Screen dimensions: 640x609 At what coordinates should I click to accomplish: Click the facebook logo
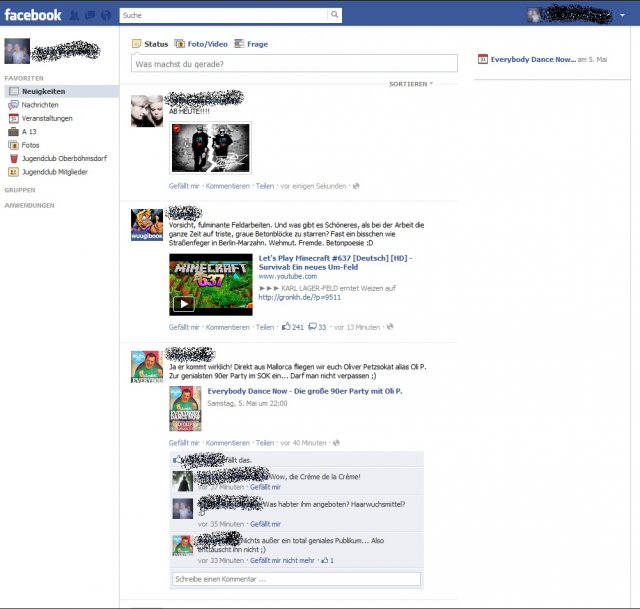[33, 15]
